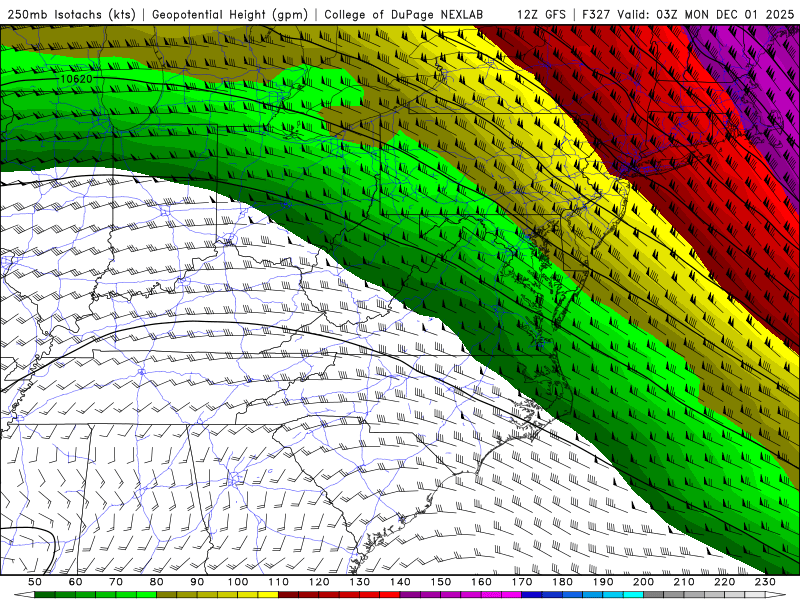
Task: Click the '120' legend value
Action: [x=319, y=582]
